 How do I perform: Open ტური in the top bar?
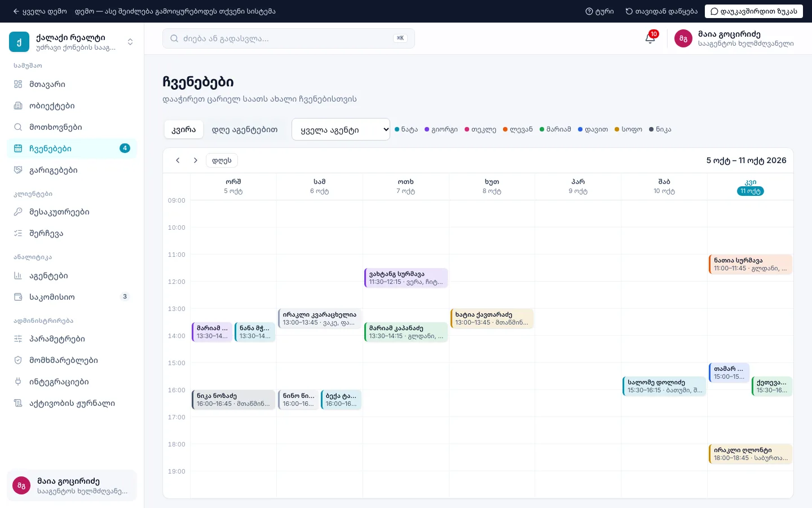[x=599, y=11]
